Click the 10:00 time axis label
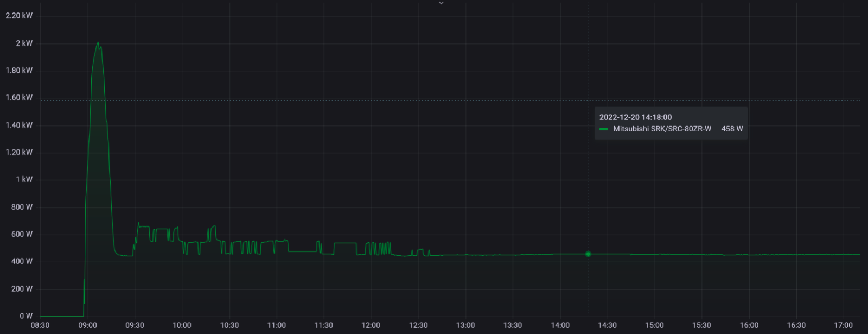This screenshot has height=334, width=868. click(182, 325)
